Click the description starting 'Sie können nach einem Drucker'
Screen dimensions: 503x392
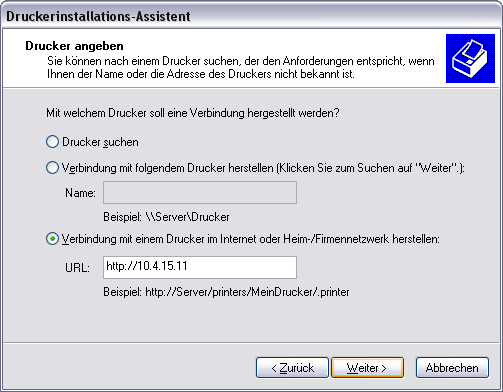point(241,61)
